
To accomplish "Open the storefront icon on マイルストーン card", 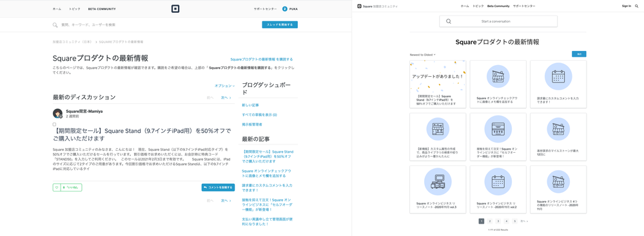I will pyautogui.click(x=558, y=129).
